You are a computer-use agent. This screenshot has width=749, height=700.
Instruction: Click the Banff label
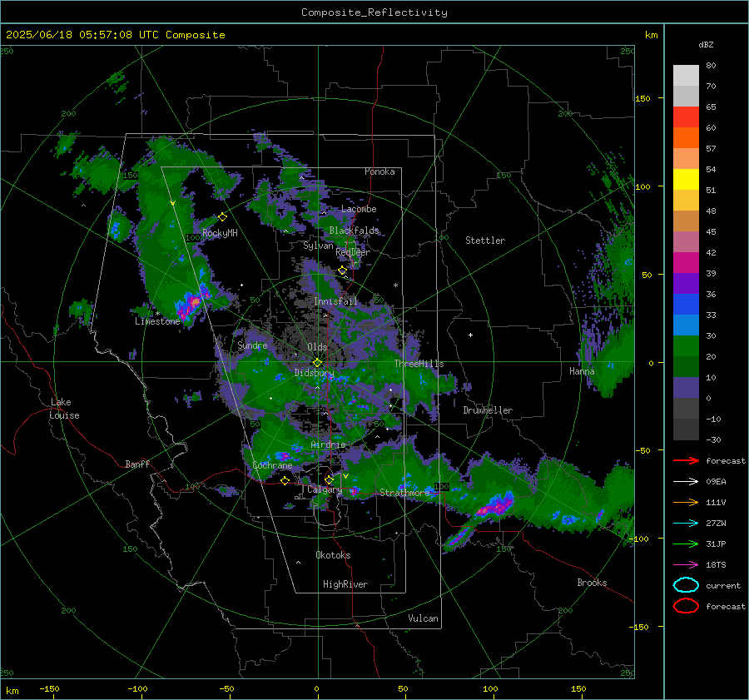coord(137,464)
